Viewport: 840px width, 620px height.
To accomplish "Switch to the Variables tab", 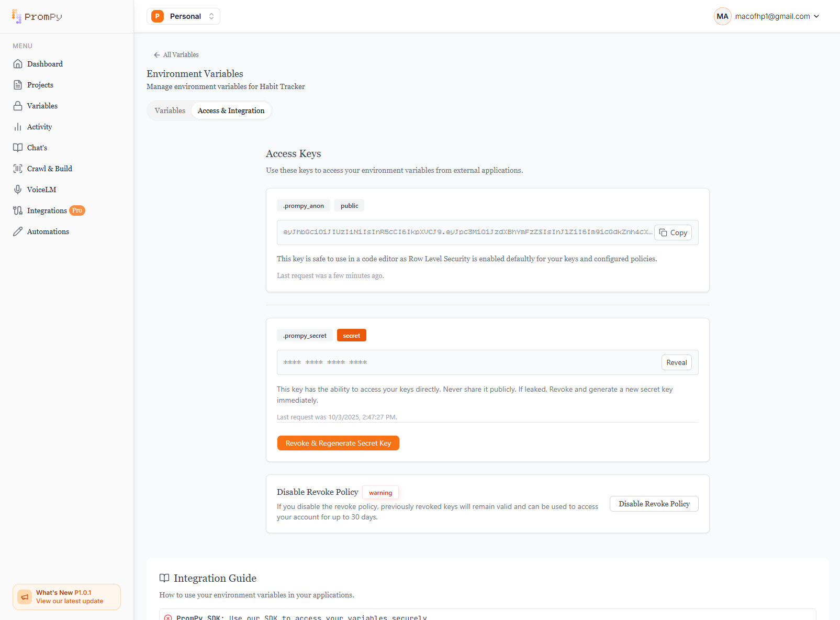I will tap(170, 110).
